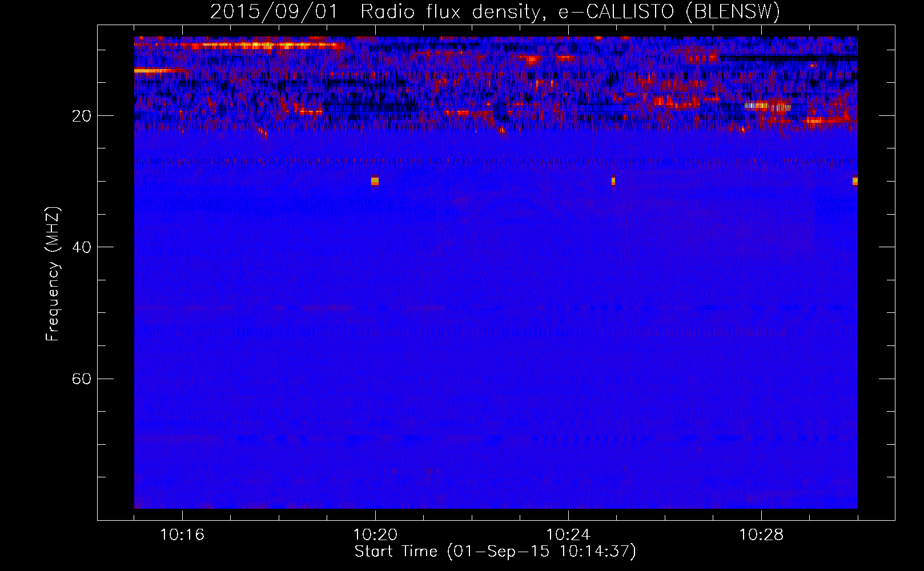Select the '10:20' time tick label
924x571 pixels.
pyautogui.click(x=375, y=535)
